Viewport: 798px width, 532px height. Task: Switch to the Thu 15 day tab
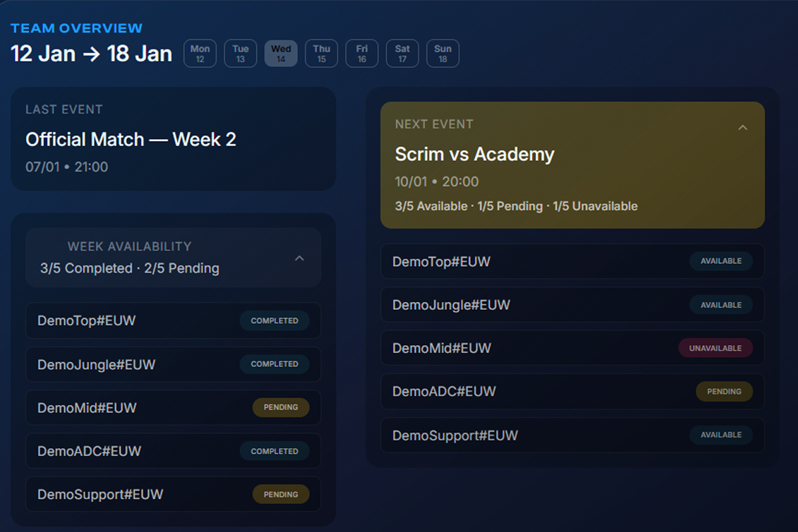click(321, 53)
